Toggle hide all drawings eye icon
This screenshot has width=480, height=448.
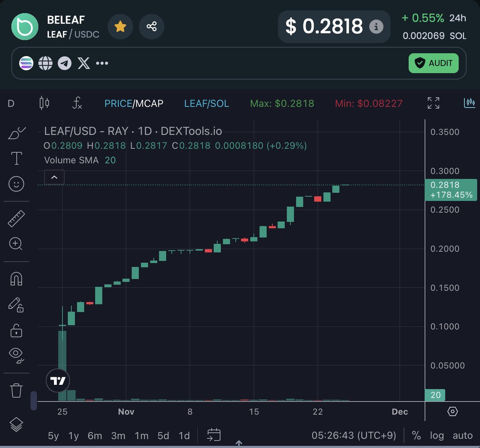16,355
